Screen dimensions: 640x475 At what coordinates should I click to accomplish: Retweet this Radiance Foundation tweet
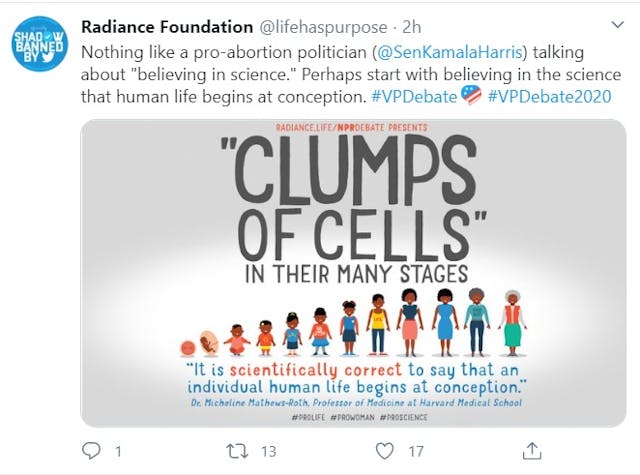(234, 451)
